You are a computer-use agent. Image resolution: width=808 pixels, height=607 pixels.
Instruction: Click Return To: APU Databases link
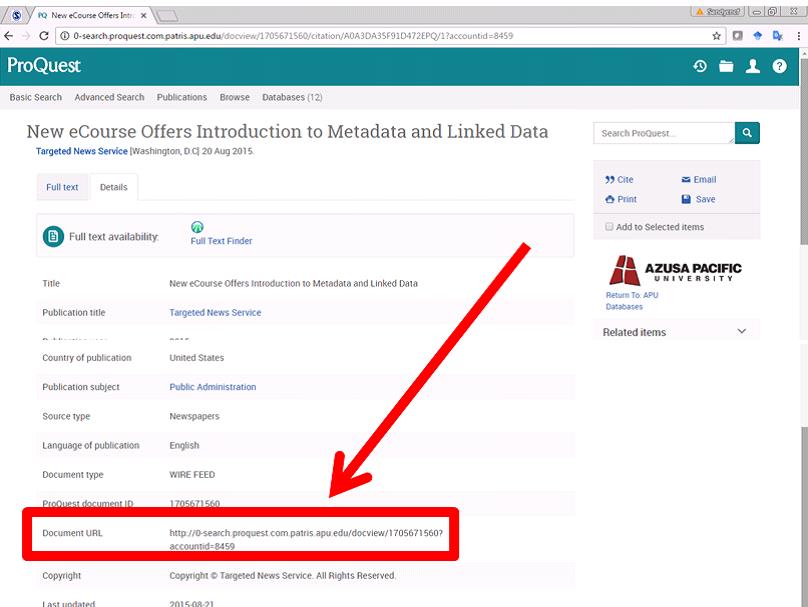coord(632,301)
